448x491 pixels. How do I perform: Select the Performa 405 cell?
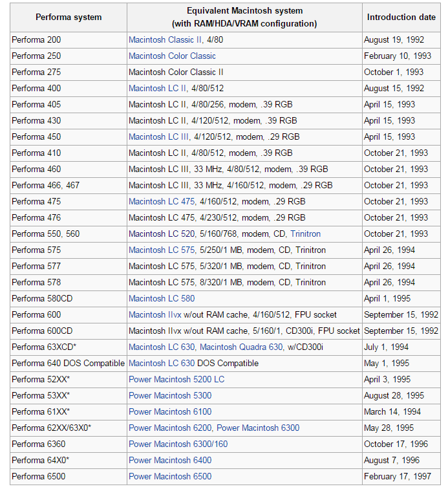tap(69, 105)
